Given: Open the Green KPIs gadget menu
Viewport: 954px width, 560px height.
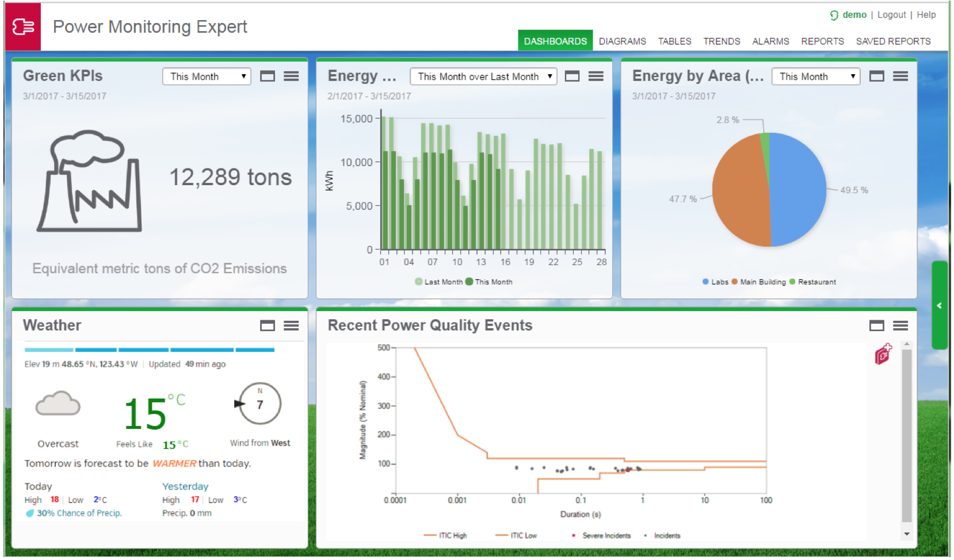Looking at the screenshot, I should [x=291, y=76].
